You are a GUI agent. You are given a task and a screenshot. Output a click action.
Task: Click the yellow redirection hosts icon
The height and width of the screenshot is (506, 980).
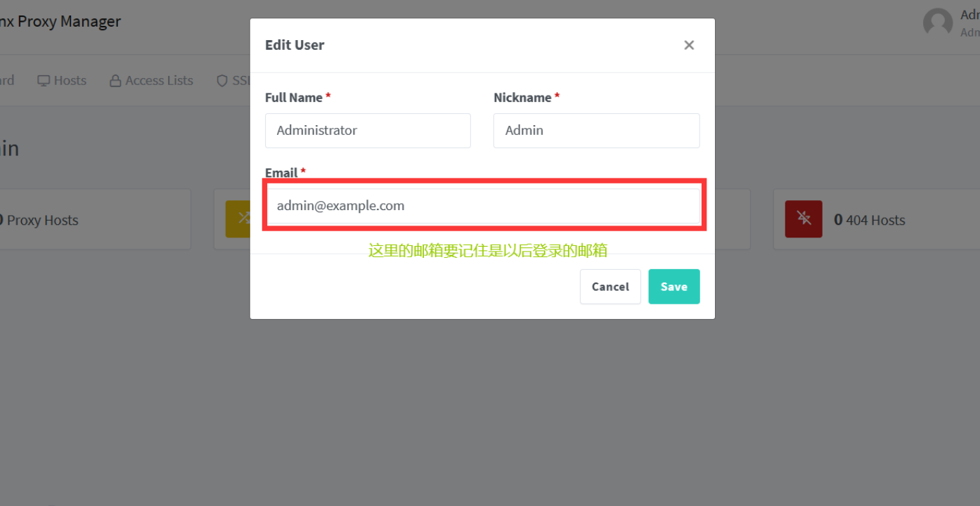coord(238,219)
